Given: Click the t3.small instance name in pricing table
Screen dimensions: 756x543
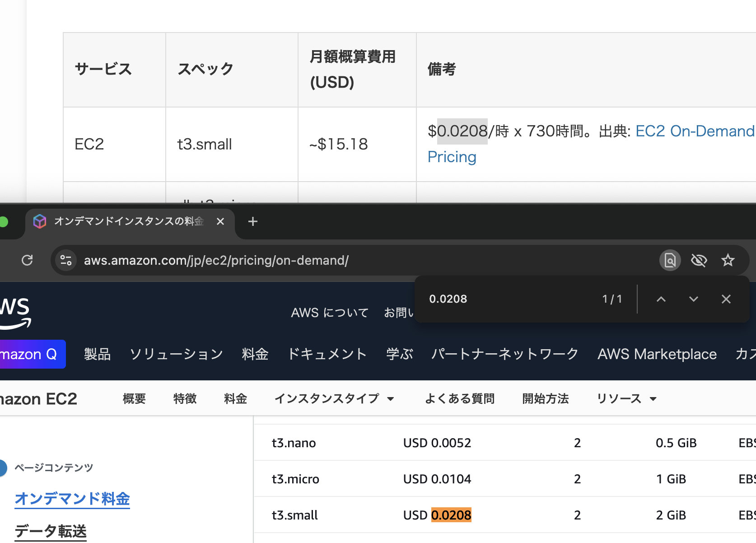Looking at the screenshot, I should click(x=295, y=515).
